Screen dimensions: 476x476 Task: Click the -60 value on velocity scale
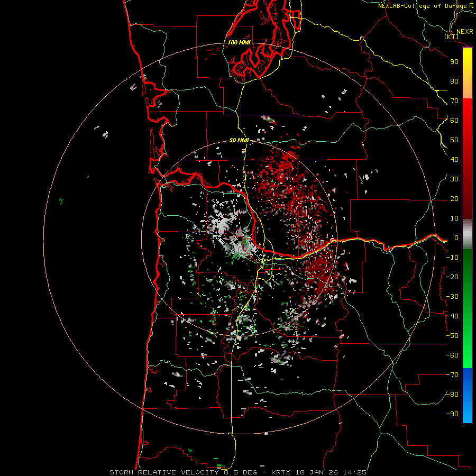pos(452,355)
